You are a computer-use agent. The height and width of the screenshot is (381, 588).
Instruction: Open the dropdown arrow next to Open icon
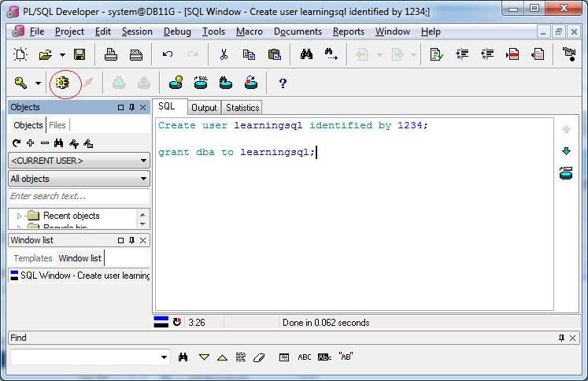62,55
